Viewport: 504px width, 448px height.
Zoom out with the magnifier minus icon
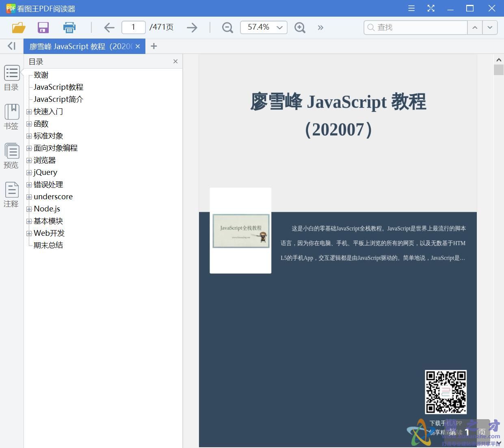227,27
